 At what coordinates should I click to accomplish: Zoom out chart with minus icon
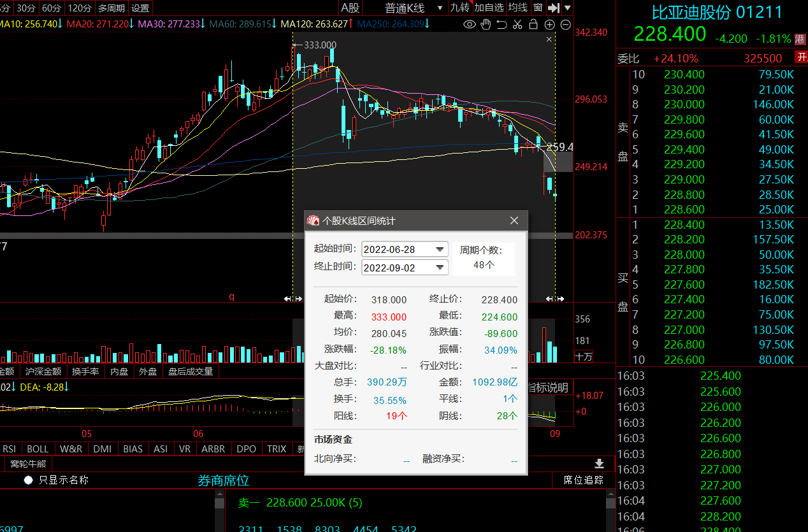[x=566, y=24]
